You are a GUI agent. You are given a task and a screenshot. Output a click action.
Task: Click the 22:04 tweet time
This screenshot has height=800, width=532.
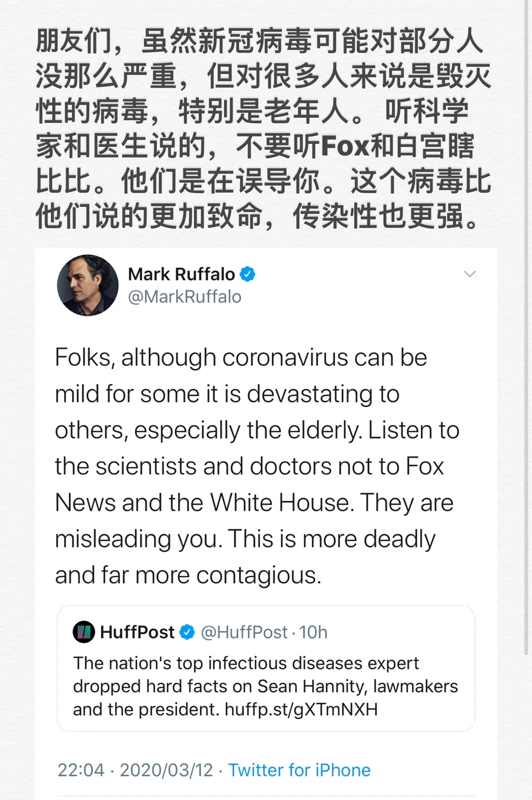(81, 770)
